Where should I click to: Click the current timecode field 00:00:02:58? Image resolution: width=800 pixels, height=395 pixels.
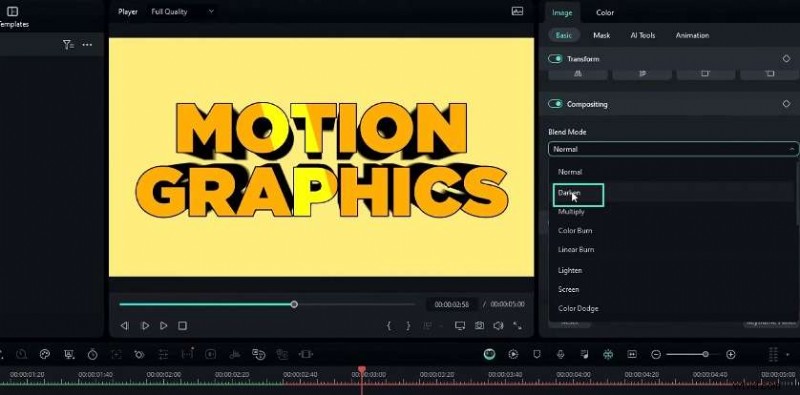point(452,304)
